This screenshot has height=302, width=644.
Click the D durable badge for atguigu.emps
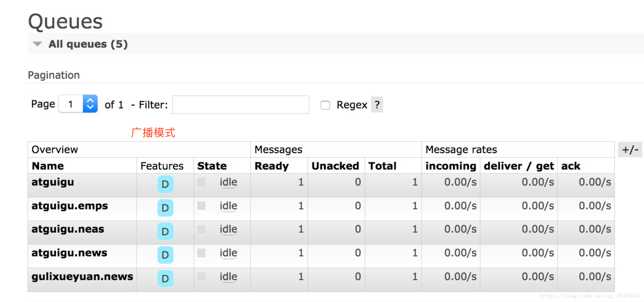[165, 208]
